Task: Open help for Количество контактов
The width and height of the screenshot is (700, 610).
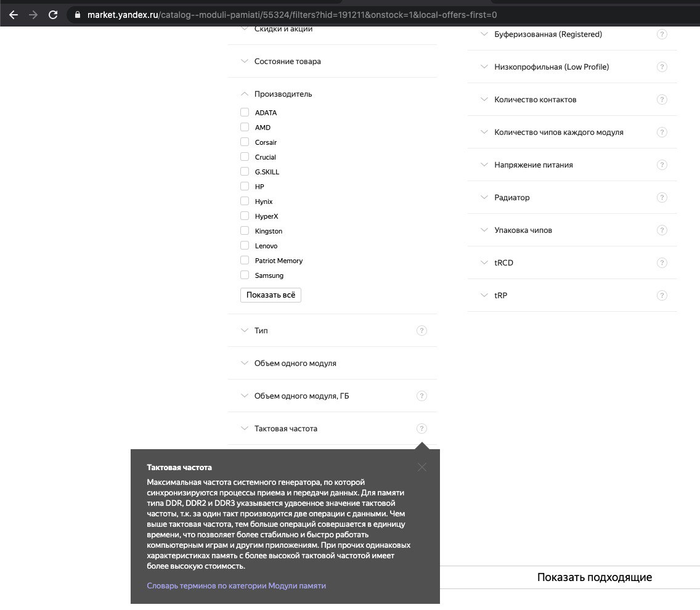Action: [662, 100]
